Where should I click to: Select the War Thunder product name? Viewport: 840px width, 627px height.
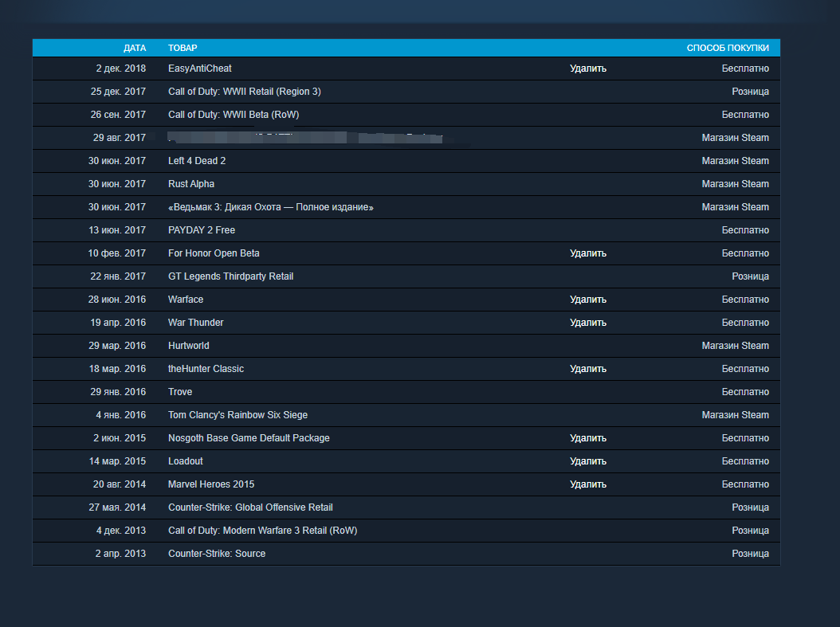point(195,323)
